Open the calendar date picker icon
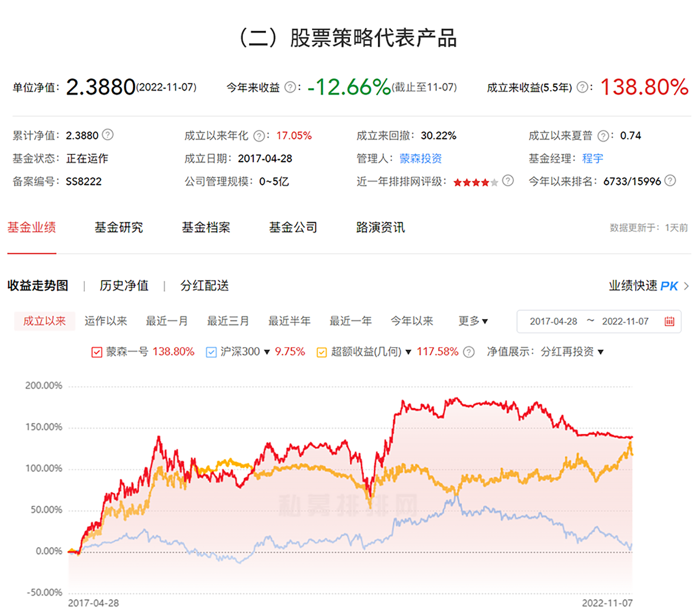The image size is (697, 616). tap(669, 321)
